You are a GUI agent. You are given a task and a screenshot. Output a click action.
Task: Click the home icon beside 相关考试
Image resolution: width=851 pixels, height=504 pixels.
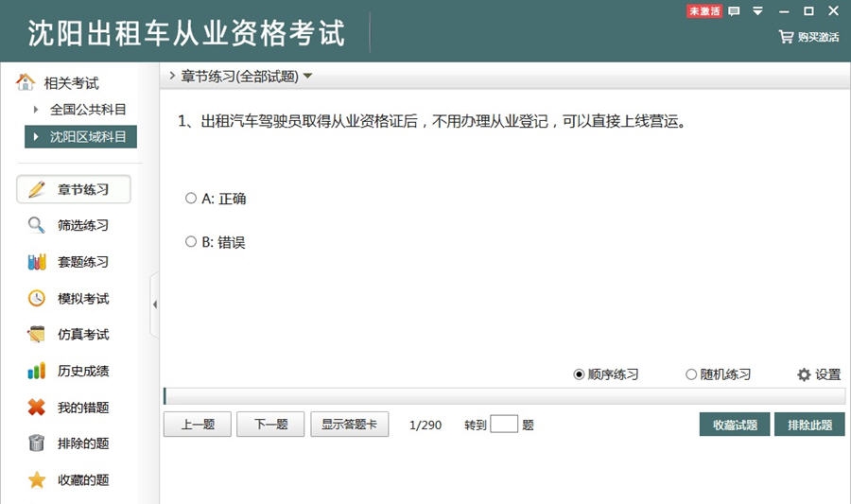[x=25, y=82]
